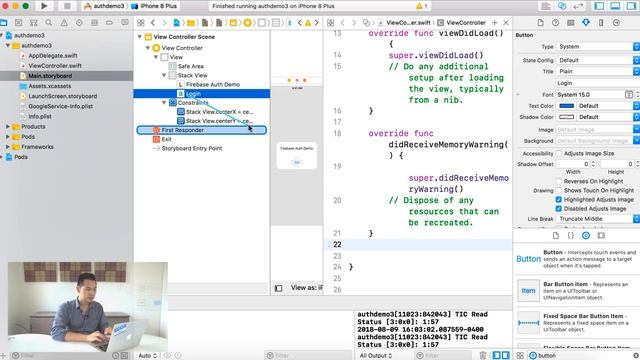Click the View as device button
This screenshot has height=360, width=640.
tap(306, 288)
